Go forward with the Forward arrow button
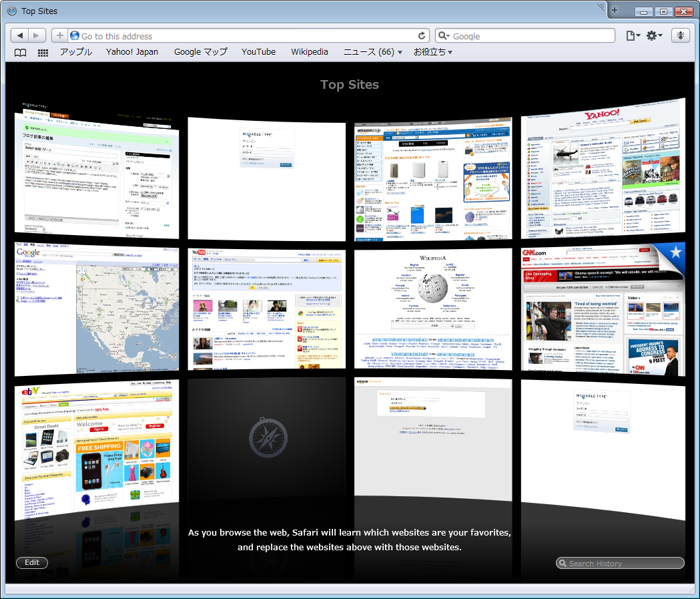700x599 pixels. click(37, 36)
